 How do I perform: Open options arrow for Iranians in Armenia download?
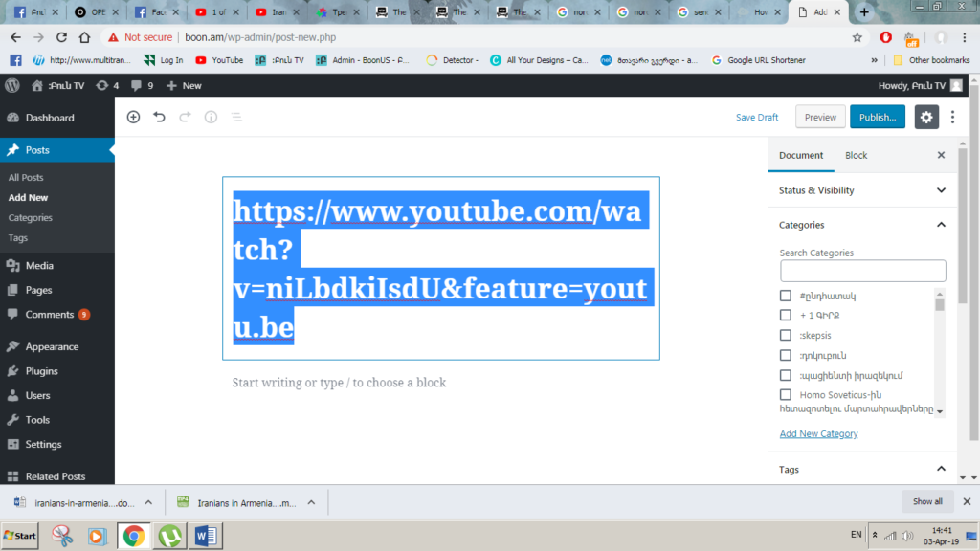[x=311, y=502]
